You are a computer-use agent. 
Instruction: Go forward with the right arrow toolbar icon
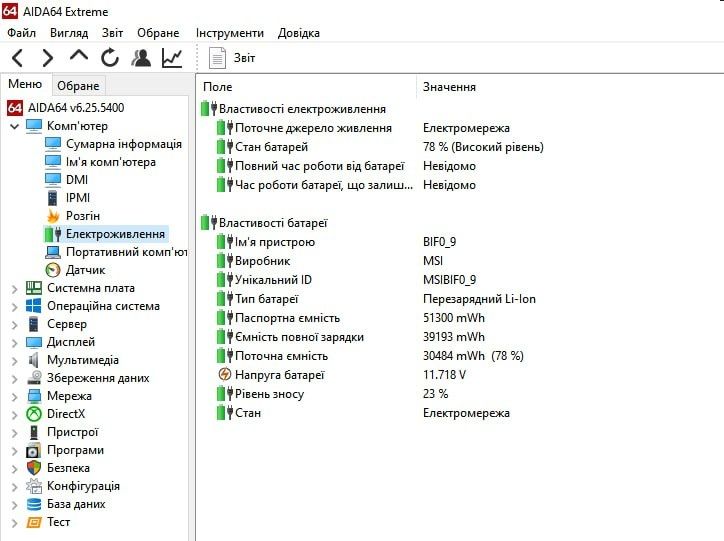coord(48,58)
